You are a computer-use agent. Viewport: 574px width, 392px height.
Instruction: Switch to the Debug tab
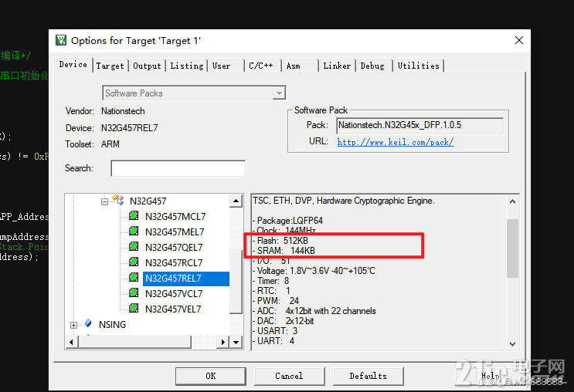pos(372,66)
